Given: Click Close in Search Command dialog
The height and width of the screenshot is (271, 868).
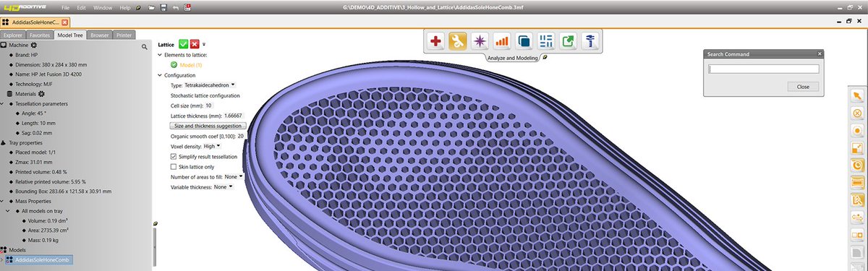Looking at the screenshot, I should 803,86.
